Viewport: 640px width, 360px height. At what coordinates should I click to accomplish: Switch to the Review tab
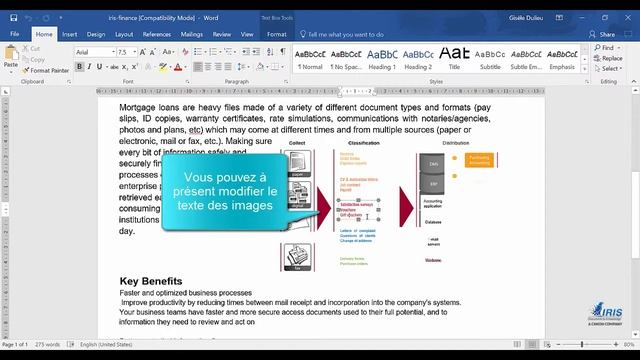222,34
